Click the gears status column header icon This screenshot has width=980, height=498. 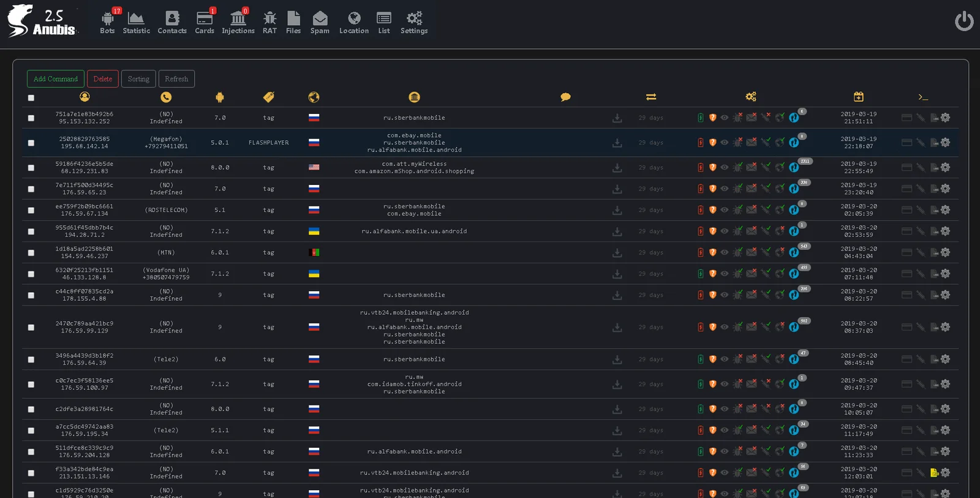point(751,97)
